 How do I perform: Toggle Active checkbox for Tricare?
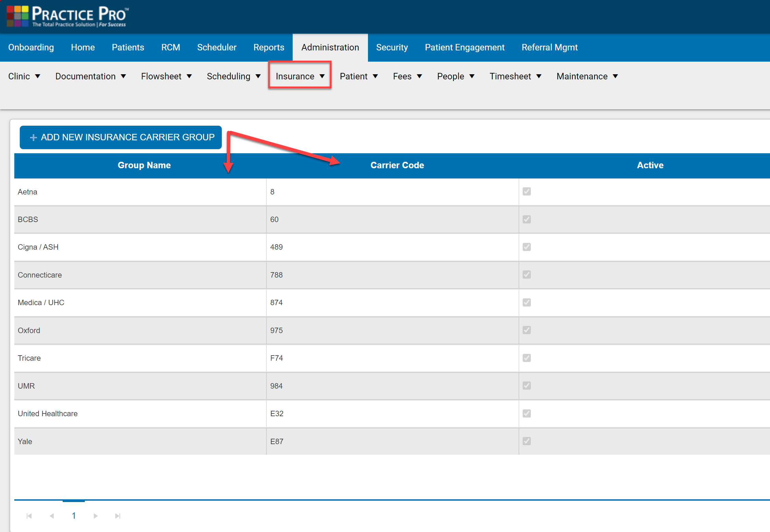coord(527,358)
